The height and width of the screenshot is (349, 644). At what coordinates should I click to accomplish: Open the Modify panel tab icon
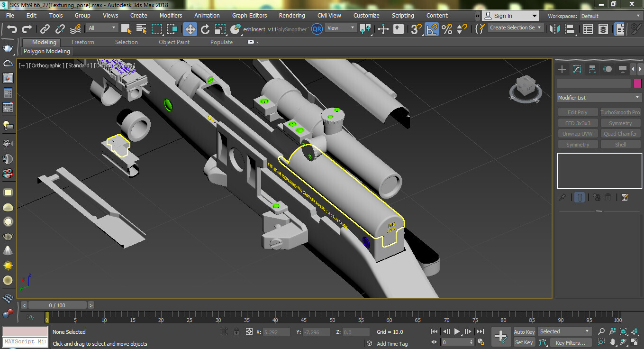point(577,69)
